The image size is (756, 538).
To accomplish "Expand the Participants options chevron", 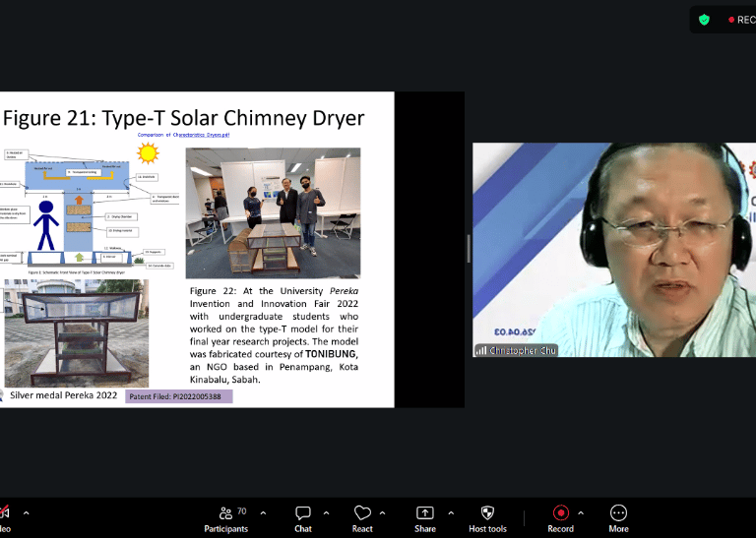I will tap(263, 513).
